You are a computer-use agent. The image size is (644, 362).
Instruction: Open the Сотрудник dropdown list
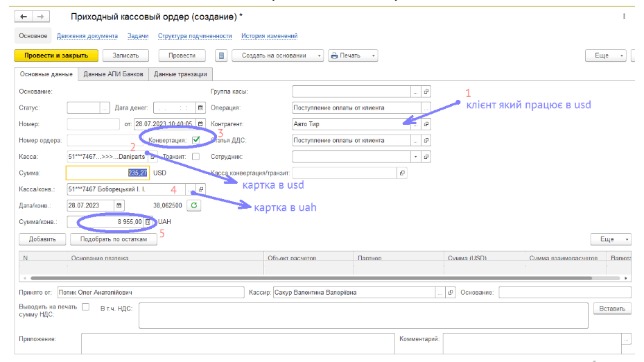pos(415,157)
